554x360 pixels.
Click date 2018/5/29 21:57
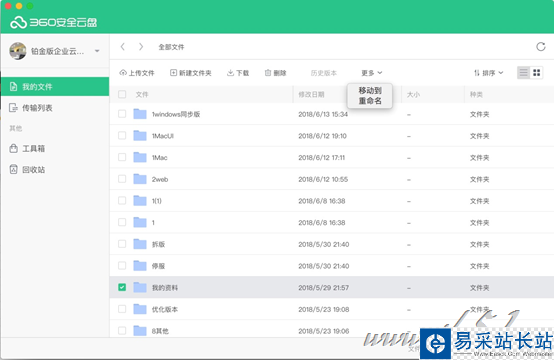(324, 288)
